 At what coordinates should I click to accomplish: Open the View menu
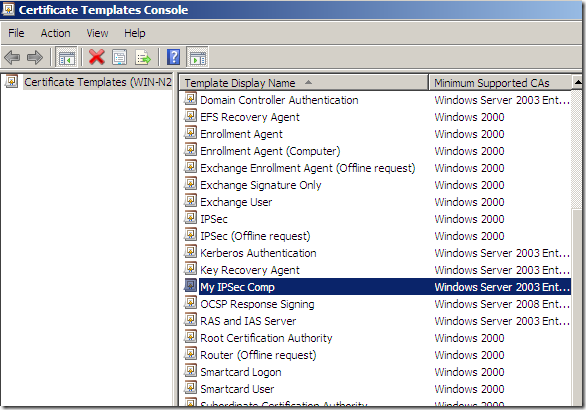97,33
